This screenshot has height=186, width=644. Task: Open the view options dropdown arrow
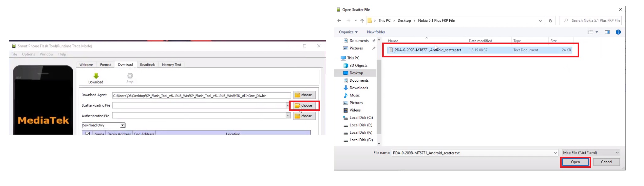point(597,32)
